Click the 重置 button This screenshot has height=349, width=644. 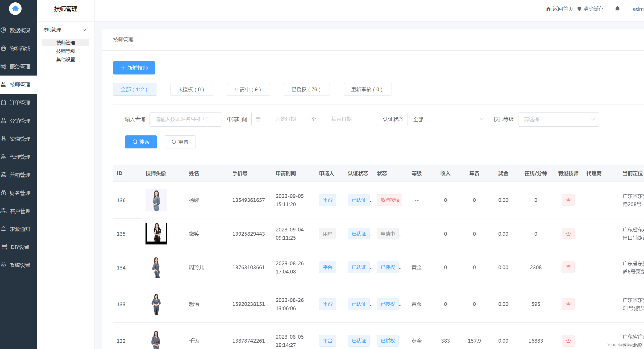coord(180,142)
